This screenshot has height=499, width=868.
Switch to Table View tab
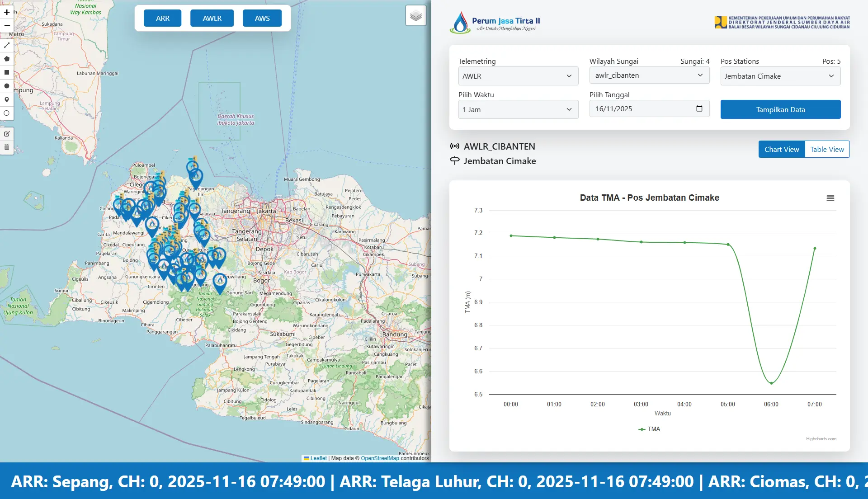pyautogui.click(x=827, y=150)
